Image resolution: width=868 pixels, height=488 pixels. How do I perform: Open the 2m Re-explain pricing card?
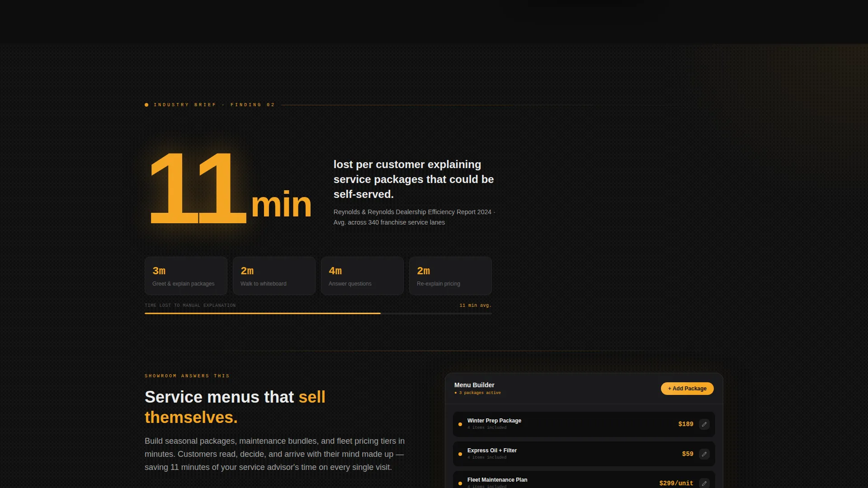point(450,276)
